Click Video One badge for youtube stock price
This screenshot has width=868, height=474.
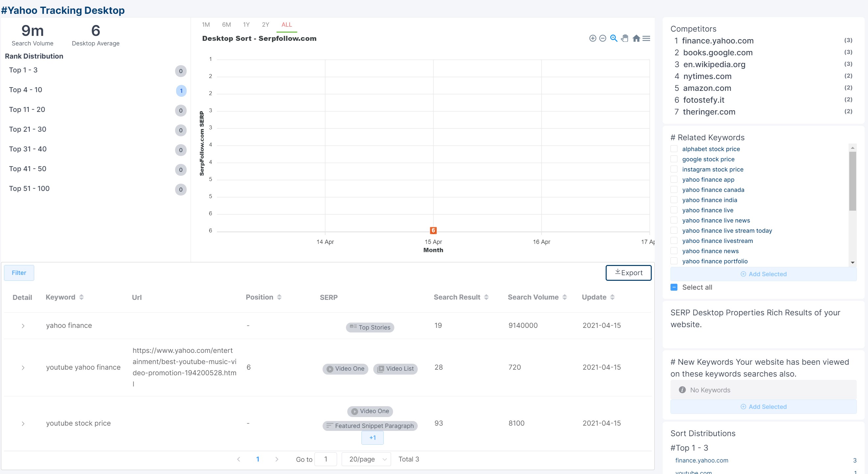pyautogui.click(x=370, y=411)
